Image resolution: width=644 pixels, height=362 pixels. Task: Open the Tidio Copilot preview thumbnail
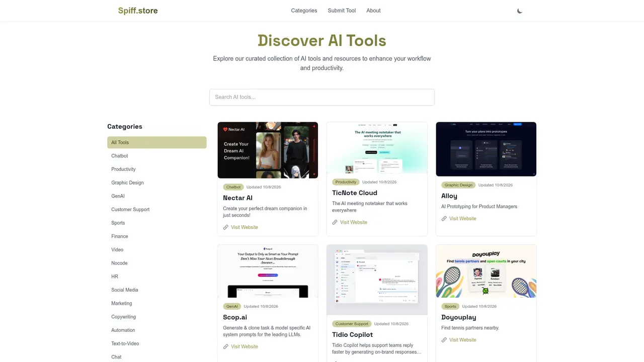coord(377,280)
